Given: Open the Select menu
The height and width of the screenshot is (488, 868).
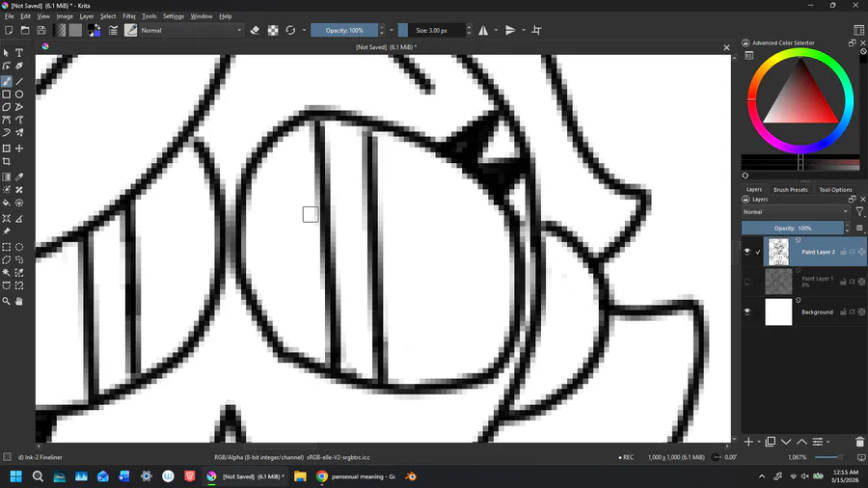Looking at the screenshot, I should 108,16.
